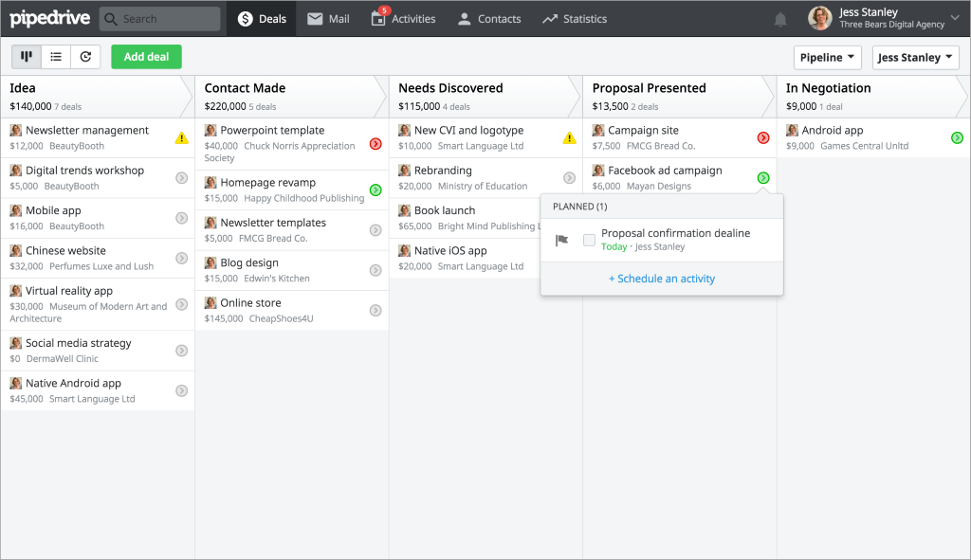Open the Rebranding deal card
This screenshot has height=560, width=971.
[x=474, y=178]
